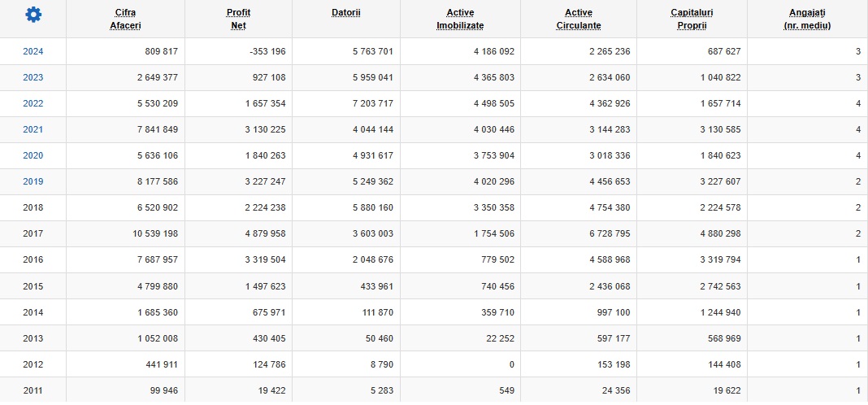Click the 4 030 446 fixed assets value

[x=494, y=129]
